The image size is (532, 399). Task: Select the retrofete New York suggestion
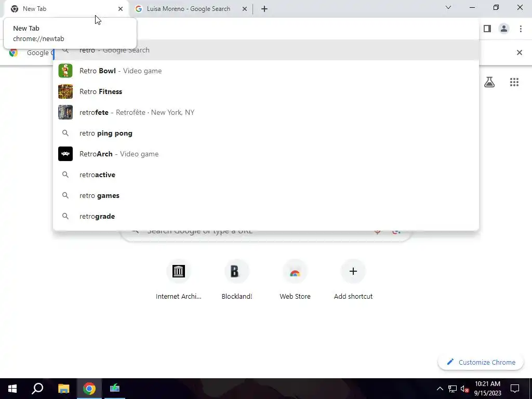266,112
